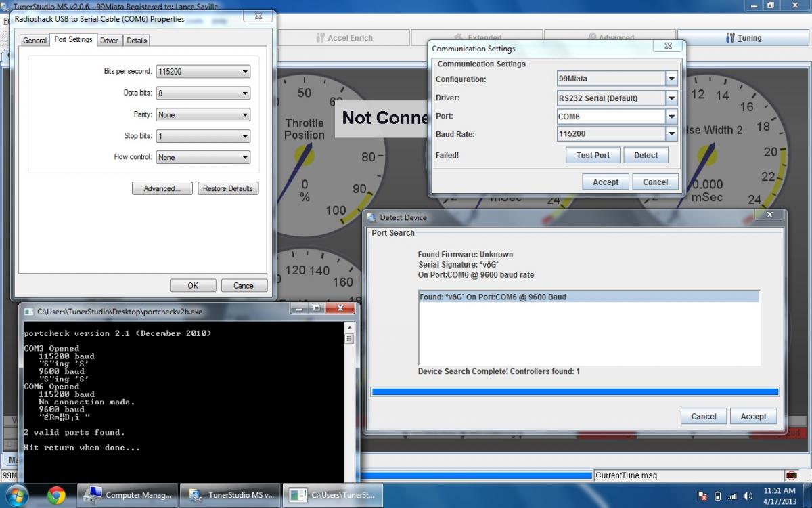Viewport: 812px width, 508px height.
Task: Click the Accel Enrich toolbar button
Action: [344, 38]
